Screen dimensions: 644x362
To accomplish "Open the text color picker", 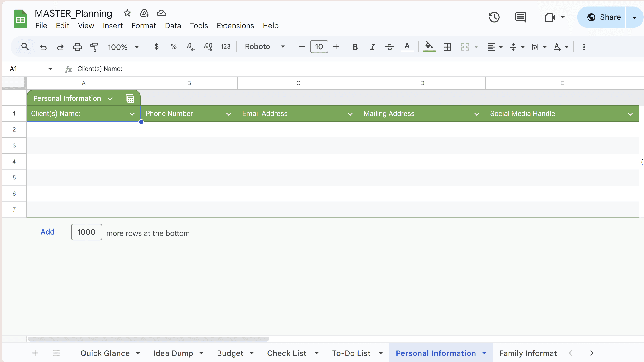I will click(407, 47).
